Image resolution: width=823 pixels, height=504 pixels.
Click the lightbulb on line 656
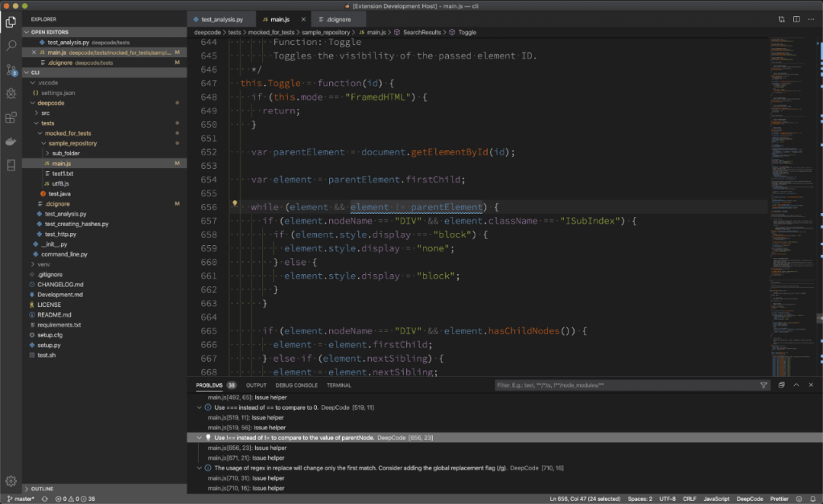click(235, 203)
